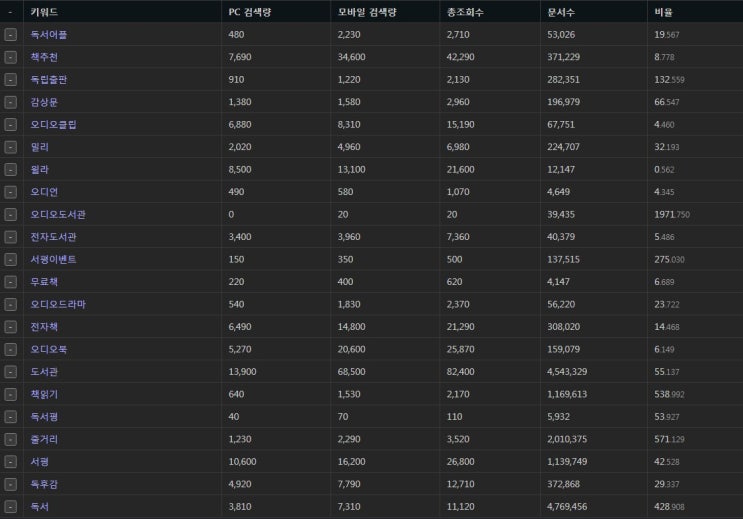Image resolution: width=743 pixels, height=519 pixels.
Task: Click the header minus icon above all rows
Action: 10,12
